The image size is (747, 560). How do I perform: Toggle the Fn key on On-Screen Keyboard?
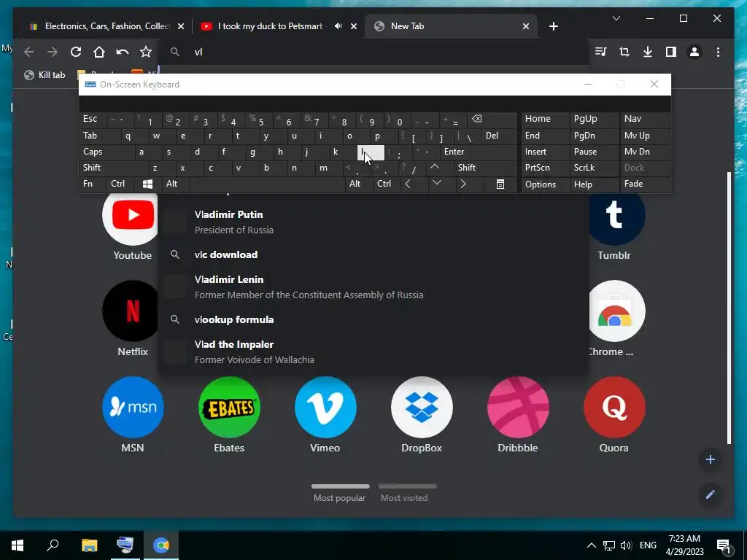click(93, 184)
